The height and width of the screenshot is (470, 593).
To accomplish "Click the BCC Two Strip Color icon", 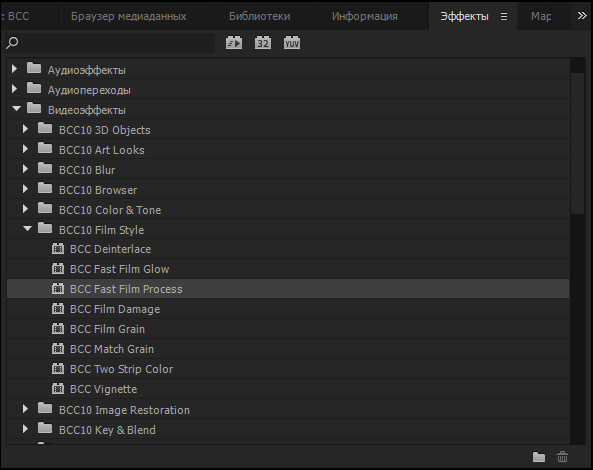I will (x=58, y=369).
